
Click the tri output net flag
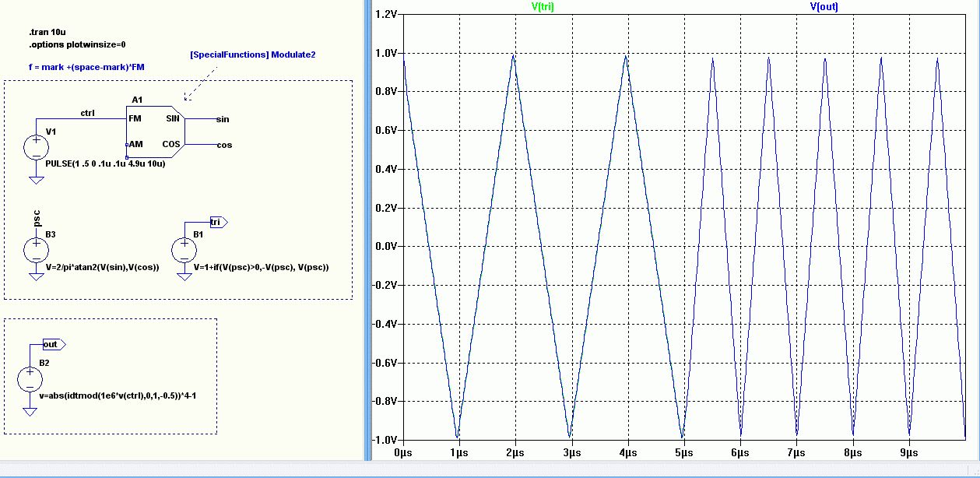point(219,222)
